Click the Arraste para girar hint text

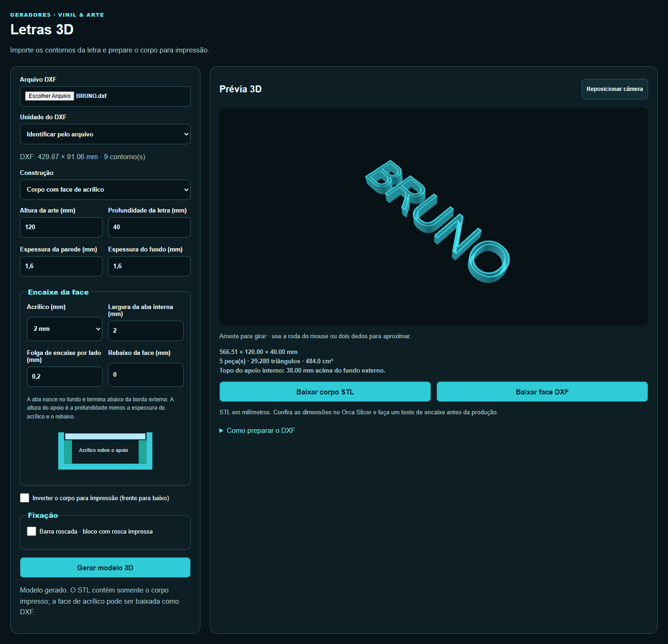[315, 336]
